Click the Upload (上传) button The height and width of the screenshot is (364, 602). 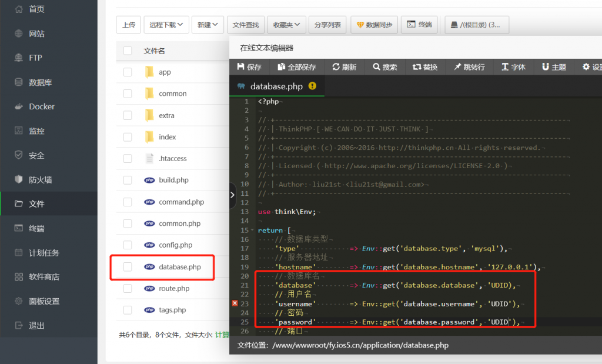(128, 25)
